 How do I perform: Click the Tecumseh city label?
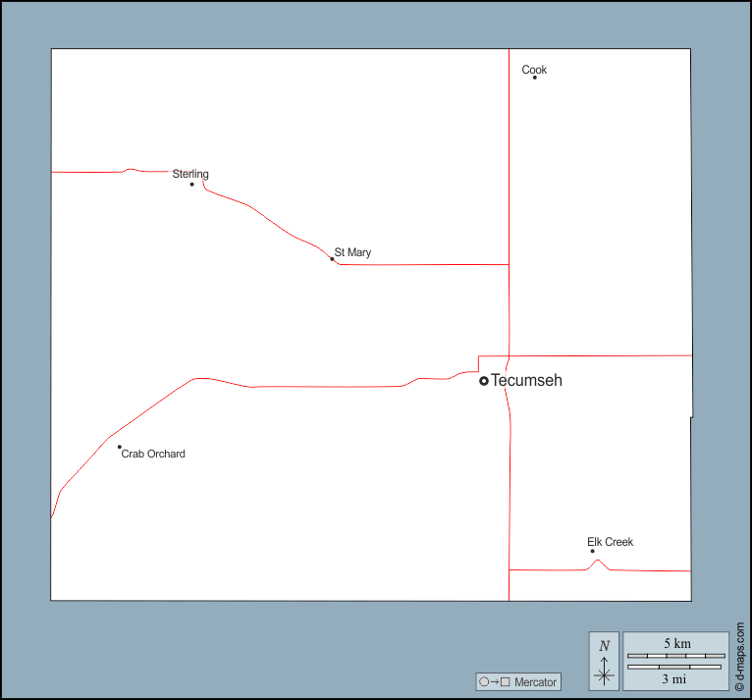pos(526,380)
